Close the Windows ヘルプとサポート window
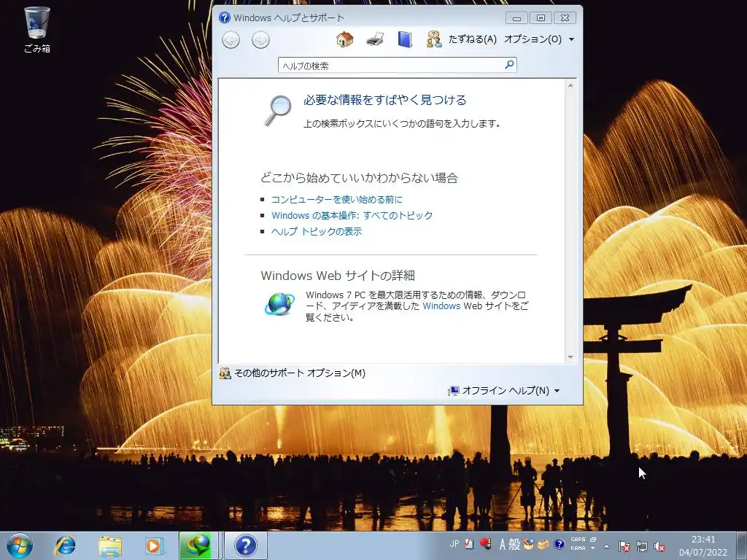The height and width of the screenshot is (560, 747). pyautogui.click(x=565, y=18)
